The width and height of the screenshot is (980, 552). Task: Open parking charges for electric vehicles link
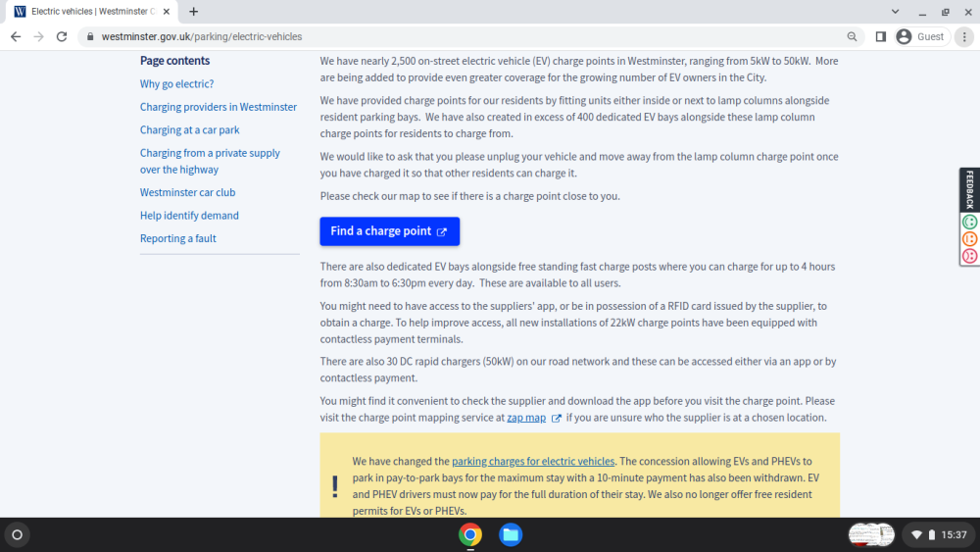point(533,462)
